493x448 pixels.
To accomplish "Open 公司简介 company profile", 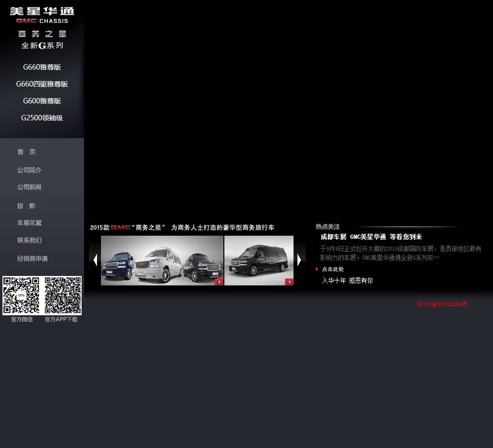I will [x=29, y=170].
